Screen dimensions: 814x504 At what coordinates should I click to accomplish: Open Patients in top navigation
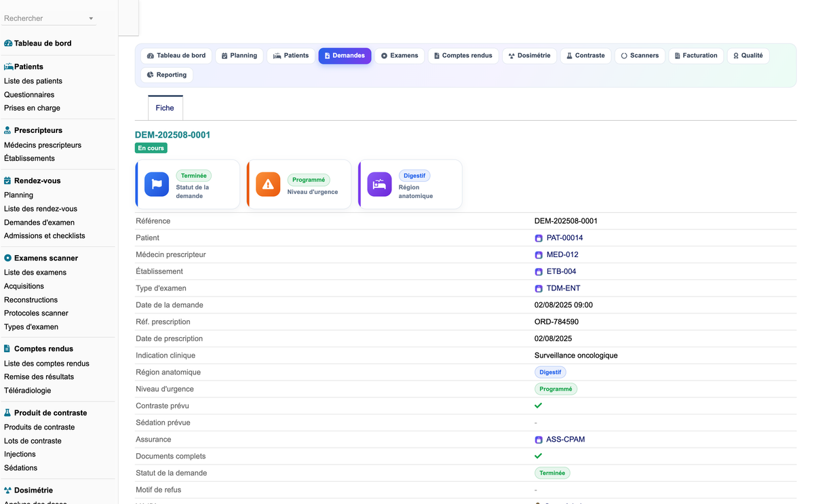[x=291, y=56]
